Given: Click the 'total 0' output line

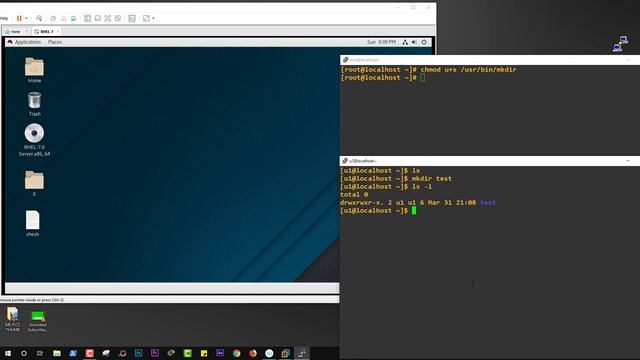Looking at the screenshot, I should [x=354, y=195].
